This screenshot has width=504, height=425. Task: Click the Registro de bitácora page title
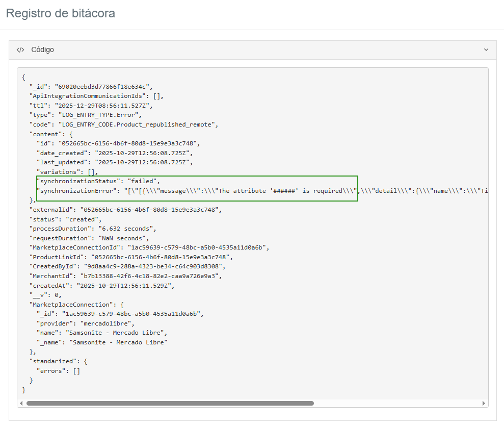(x=60, y=13)
